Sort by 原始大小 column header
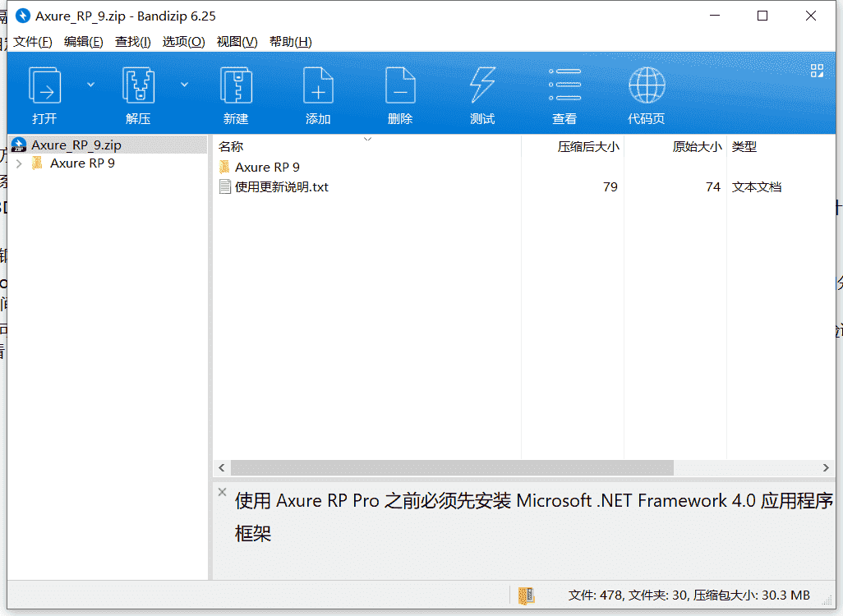The width and height of the screenshot is (843, 616). tap(697, 146)
